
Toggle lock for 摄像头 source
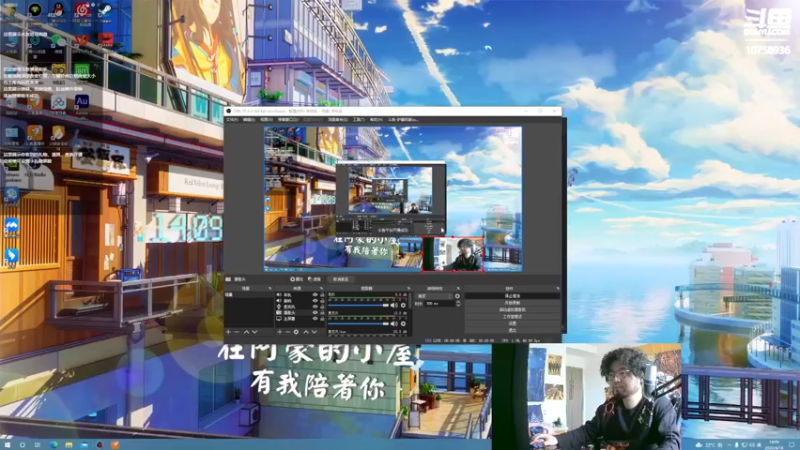tap(322, 312)
